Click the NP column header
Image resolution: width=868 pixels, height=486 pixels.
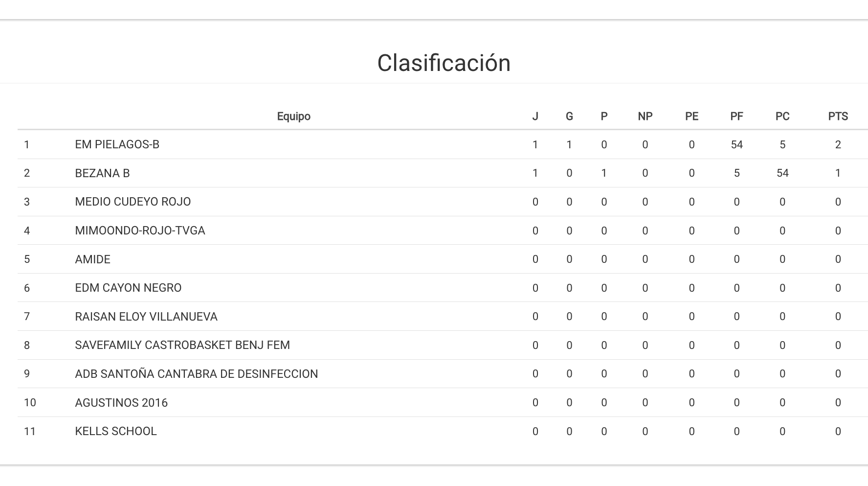(645, 116)
